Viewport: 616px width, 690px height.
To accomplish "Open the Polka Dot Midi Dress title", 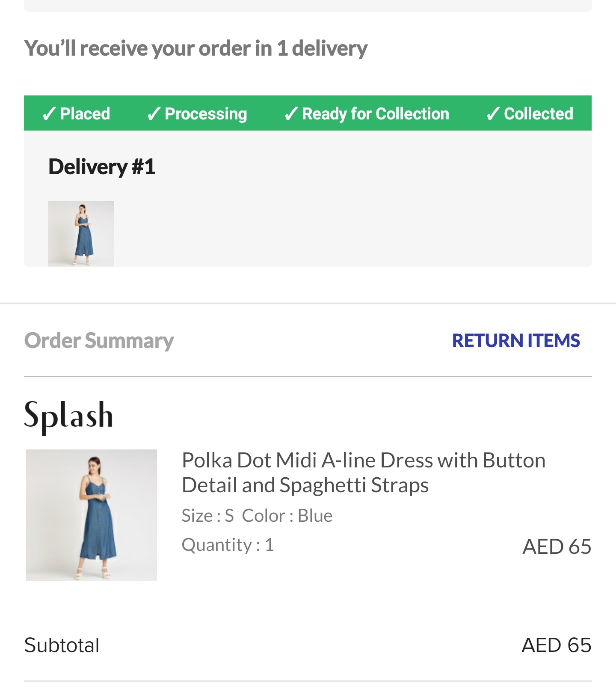I will coord(363,473).
